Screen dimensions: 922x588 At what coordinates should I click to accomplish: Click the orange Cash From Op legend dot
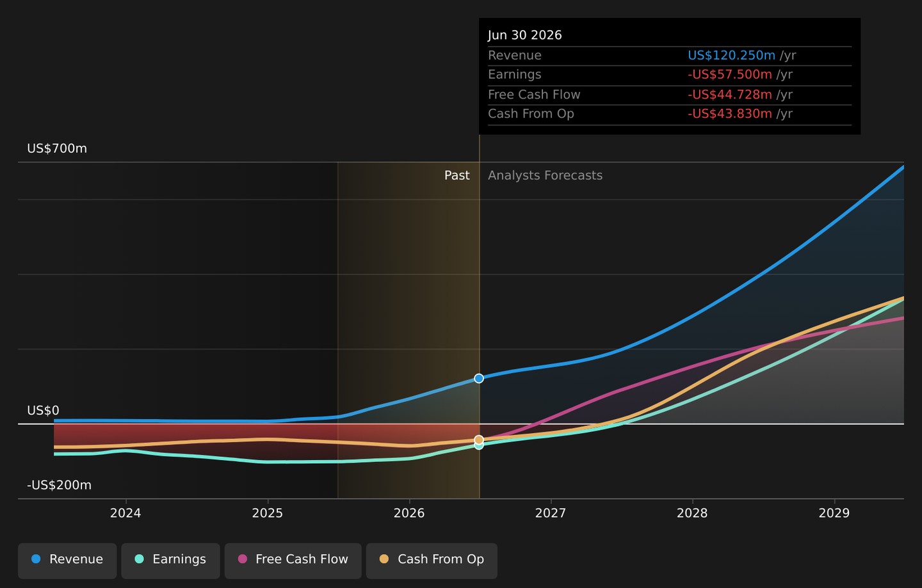click(384, 559)
